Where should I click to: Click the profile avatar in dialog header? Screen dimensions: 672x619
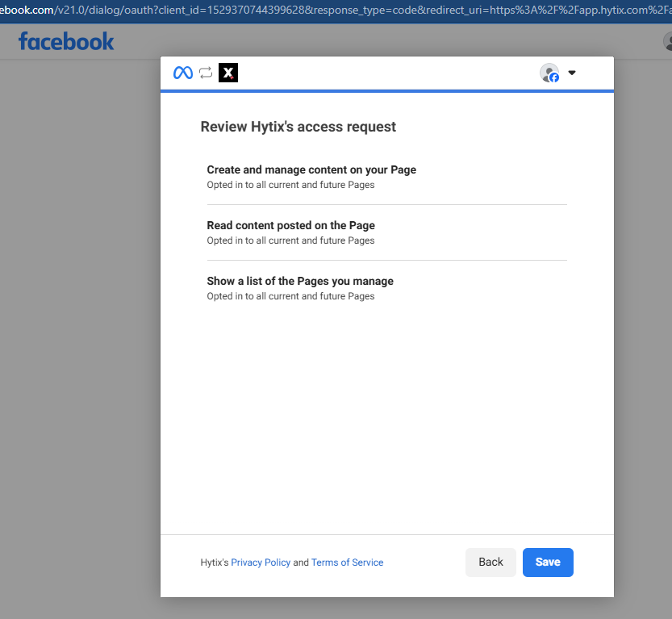(549, 73)
